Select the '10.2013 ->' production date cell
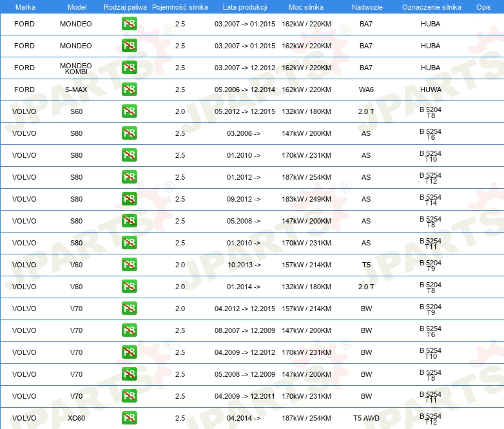 [x=244, y=265]
